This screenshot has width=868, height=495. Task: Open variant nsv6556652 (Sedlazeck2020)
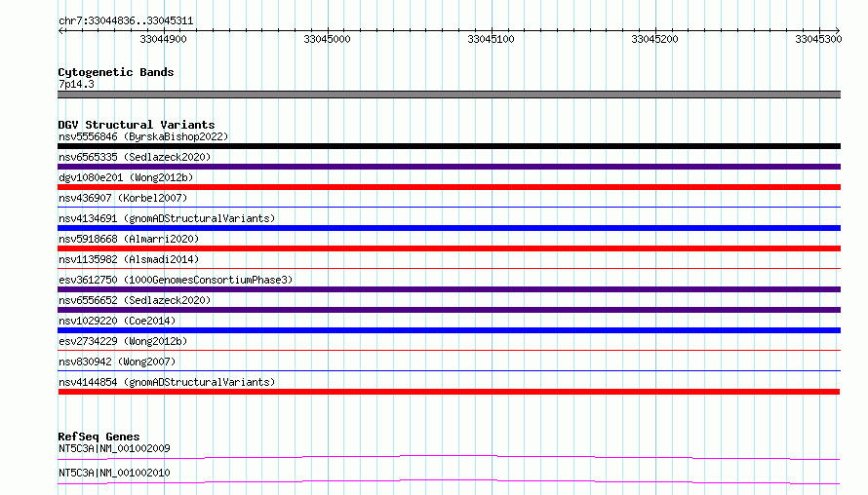(x=135, y=300)
